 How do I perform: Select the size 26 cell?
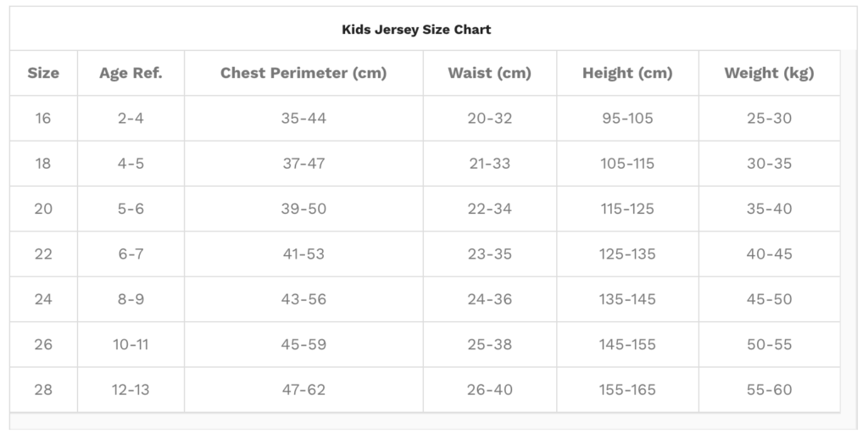[x=43, y=345]
